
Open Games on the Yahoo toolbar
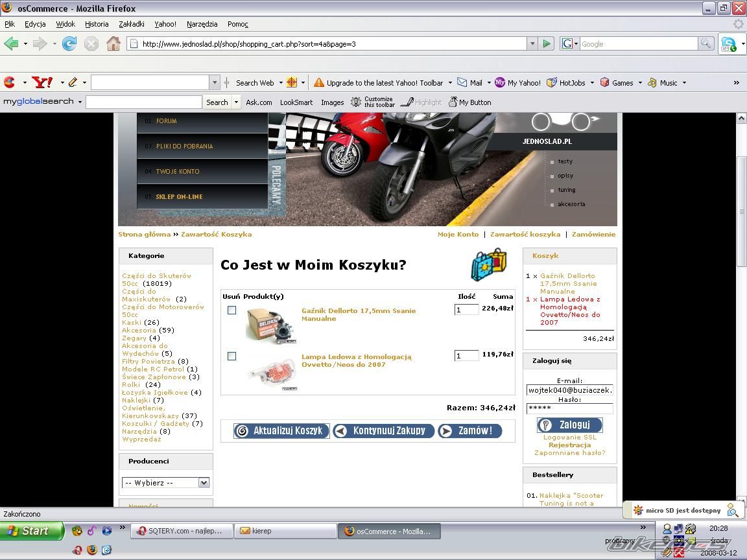(x=617, y=82)
